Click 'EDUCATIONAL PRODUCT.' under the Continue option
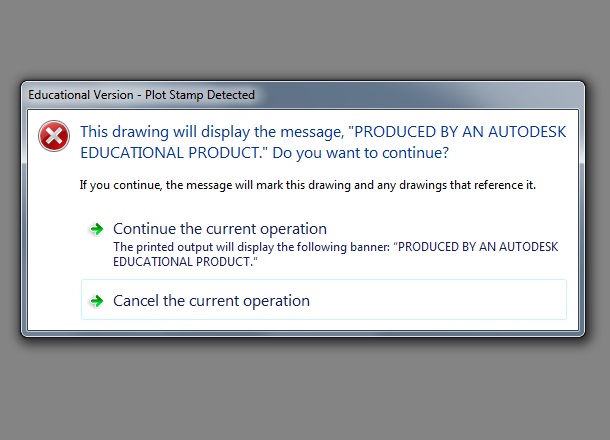Viewport: 610px width, 440px height. tap(183, 262)
